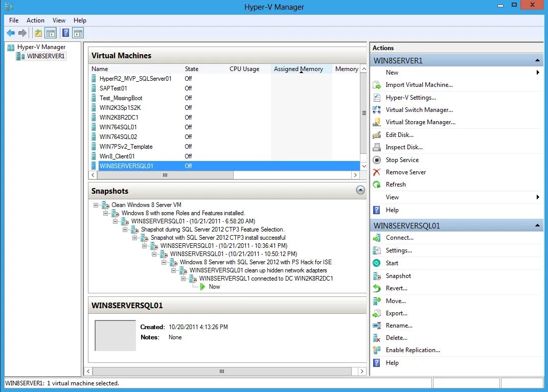Click the Snapshot action icon
The width and height of the screenshot is (548, 392).
[377, 276]
